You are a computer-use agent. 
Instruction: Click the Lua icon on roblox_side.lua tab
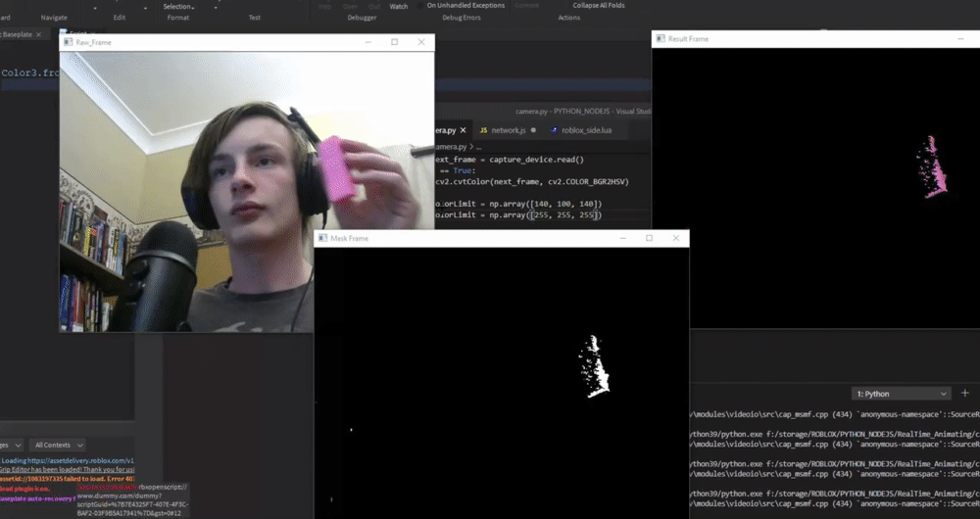[555, 130]
